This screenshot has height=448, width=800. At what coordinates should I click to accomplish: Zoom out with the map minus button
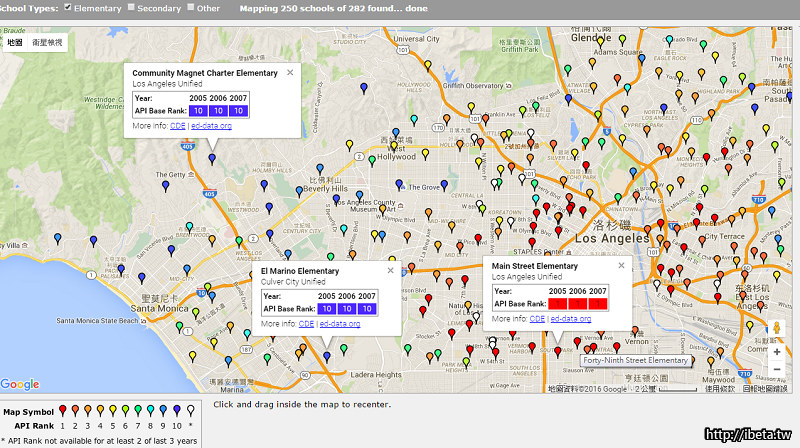coord(776,369)
